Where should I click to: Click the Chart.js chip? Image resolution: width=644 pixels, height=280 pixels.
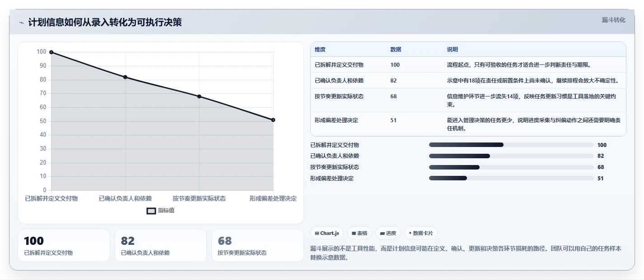click(x=327, y=233)
